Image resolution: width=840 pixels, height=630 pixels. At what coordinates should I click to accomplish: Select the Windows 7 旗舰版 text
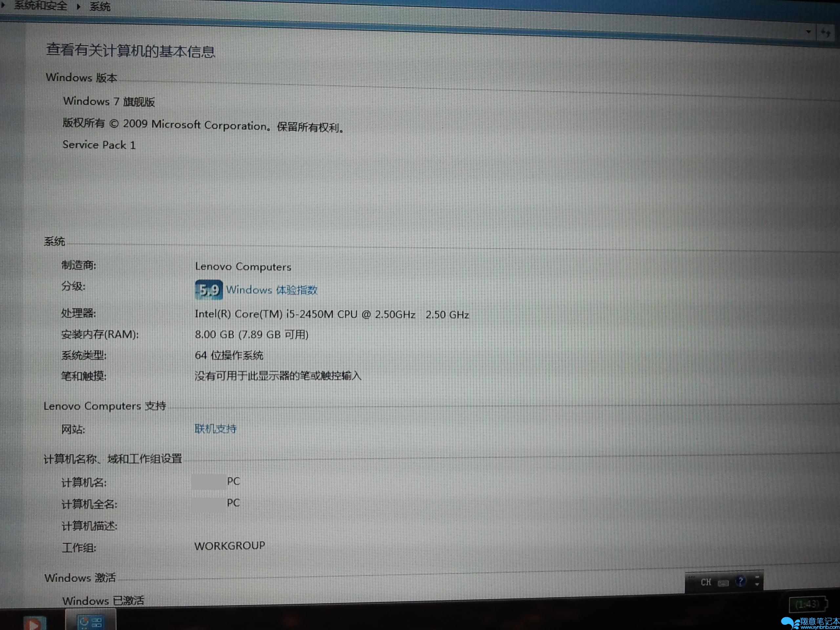pyautogui.click(x=109, y=101)
